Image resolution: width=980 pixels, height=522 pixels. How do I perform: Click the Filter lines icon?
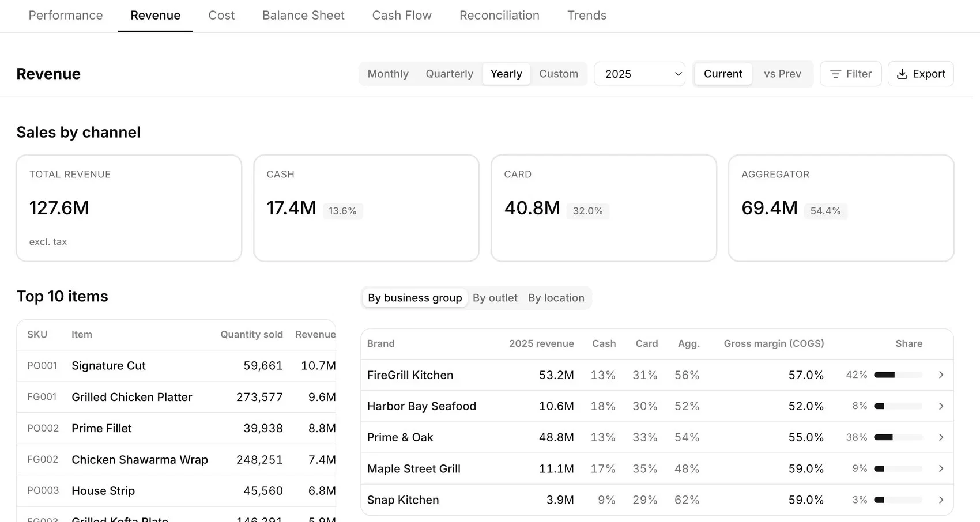[835, 74]
